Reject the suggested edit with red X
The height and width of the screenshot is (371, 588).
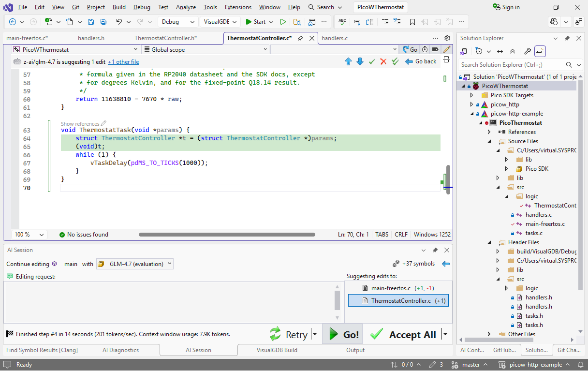[383, 61]
